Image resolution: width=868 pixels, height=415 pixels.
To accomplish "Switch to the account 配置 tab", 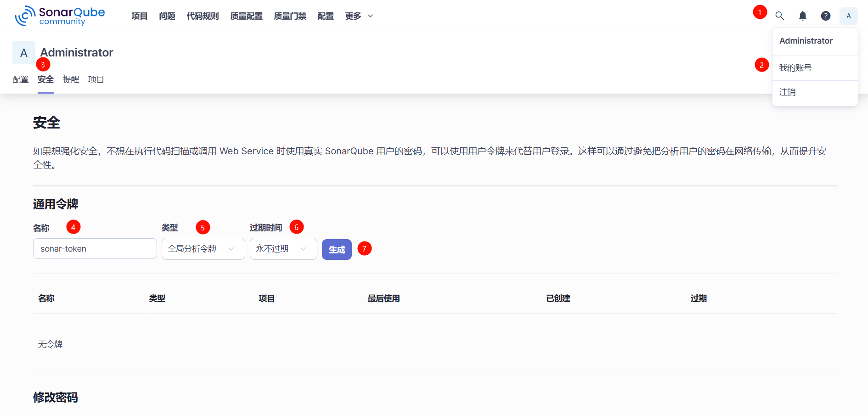I will coord(20,79).
